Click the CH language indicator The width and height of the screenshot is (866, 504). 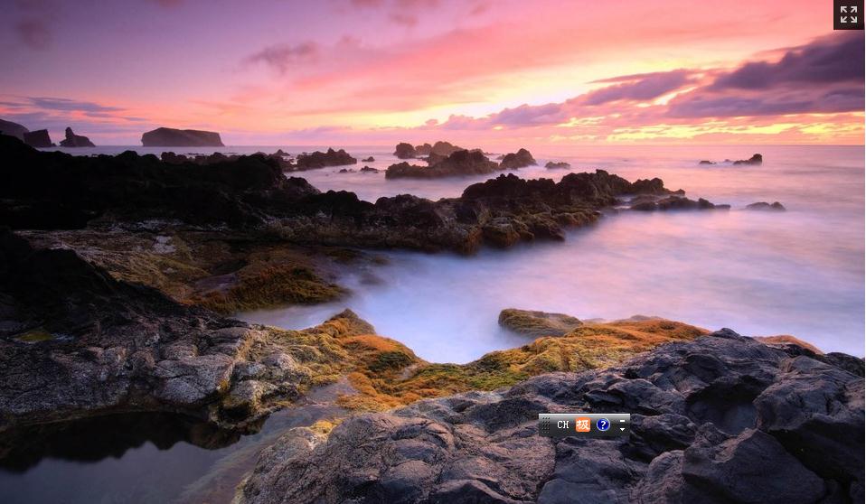[x=563, y=425]
